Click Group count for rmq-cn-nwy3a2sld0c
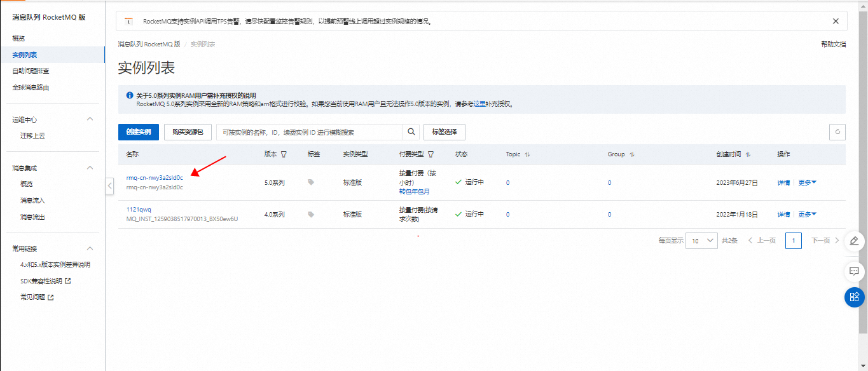Viewport: 868px width, 371px height. pyautogui.click(x=609, y=182)
